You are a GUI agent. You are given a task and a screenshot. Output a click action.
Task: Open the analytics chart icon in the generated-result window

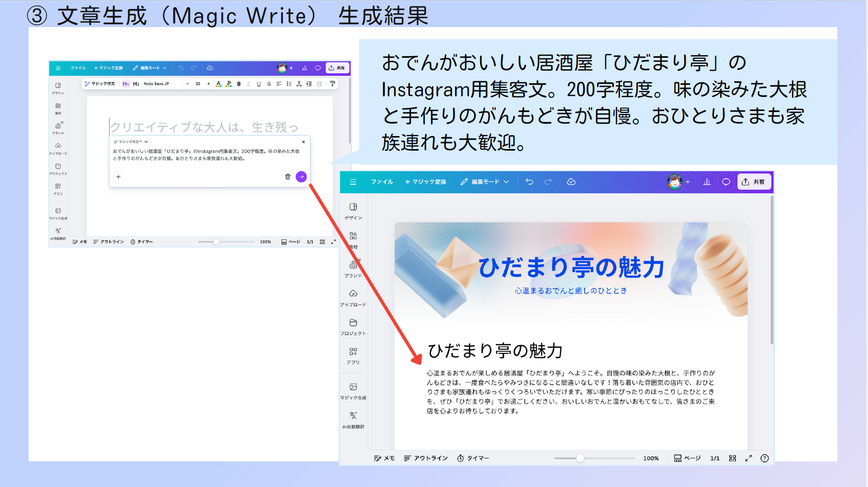point(707,182)
